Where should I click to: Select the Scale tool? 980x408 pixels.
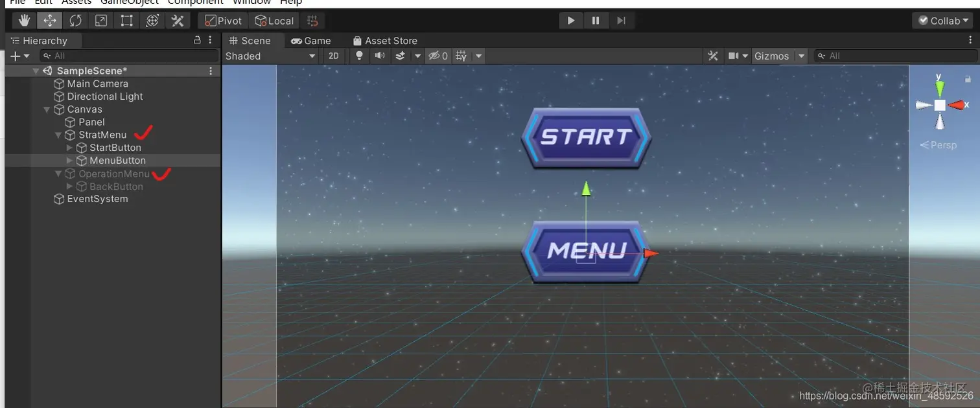tap(101, 21)
